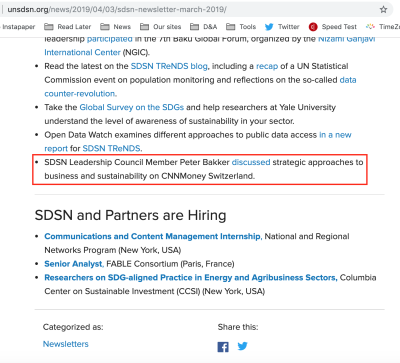Open the Communications and Content Management Internship posting
Viewport: 400px width, 363px height.
153,236
